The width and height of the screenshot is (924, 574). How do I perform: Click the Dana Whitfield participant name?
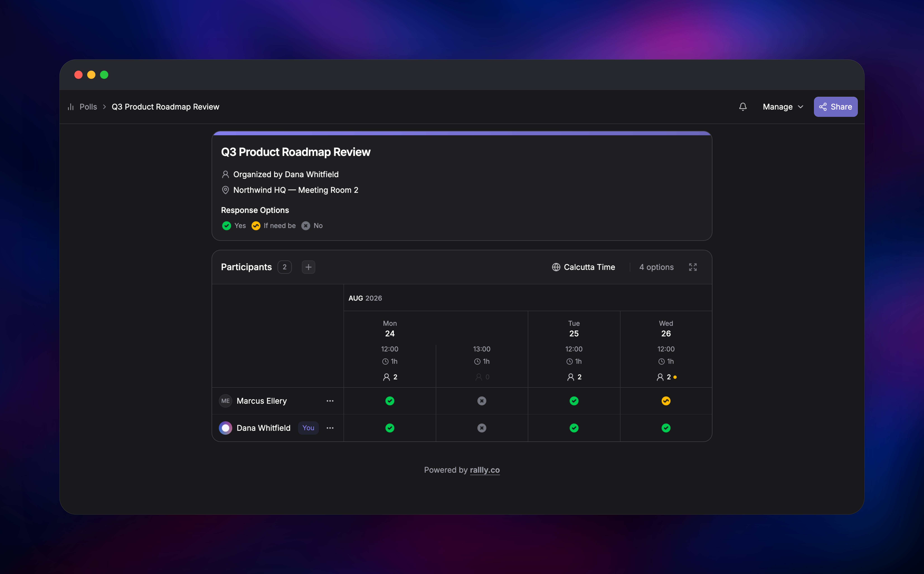[264, 428]
